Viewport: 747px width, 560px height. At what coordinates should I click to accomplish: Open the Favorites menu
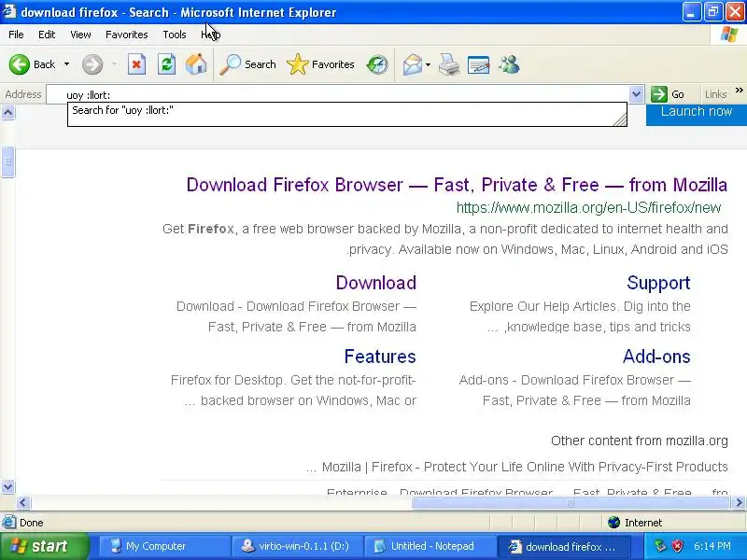click(x=127, y=35)
